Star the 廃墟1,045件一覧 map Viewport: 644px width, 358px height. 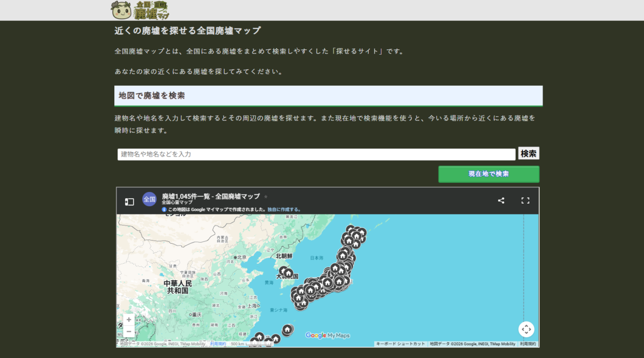(x=266, y=197)
